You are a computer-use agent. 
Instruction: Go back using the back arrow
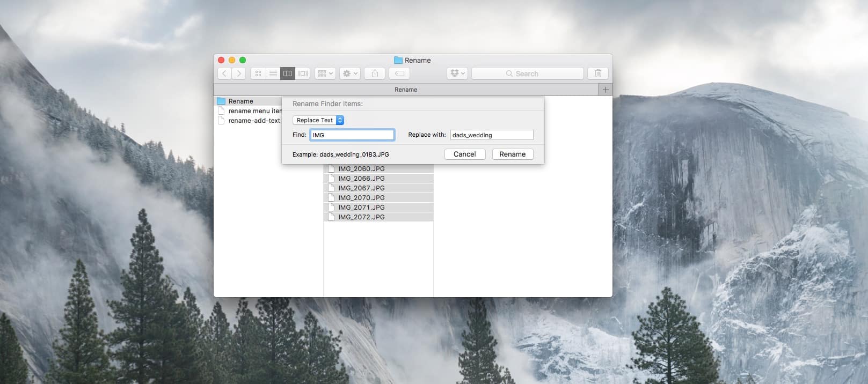[x=224, y=73]
